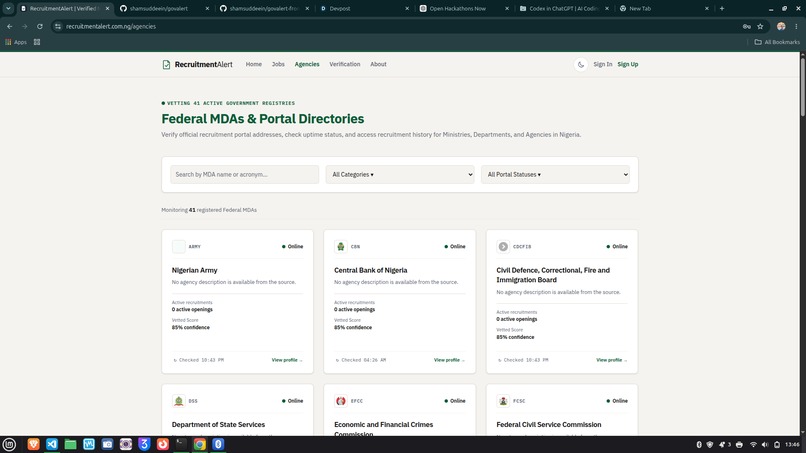Open a new tab with the plus button
This screenshot has width=806, height=453.
click(x=722, y=8)
